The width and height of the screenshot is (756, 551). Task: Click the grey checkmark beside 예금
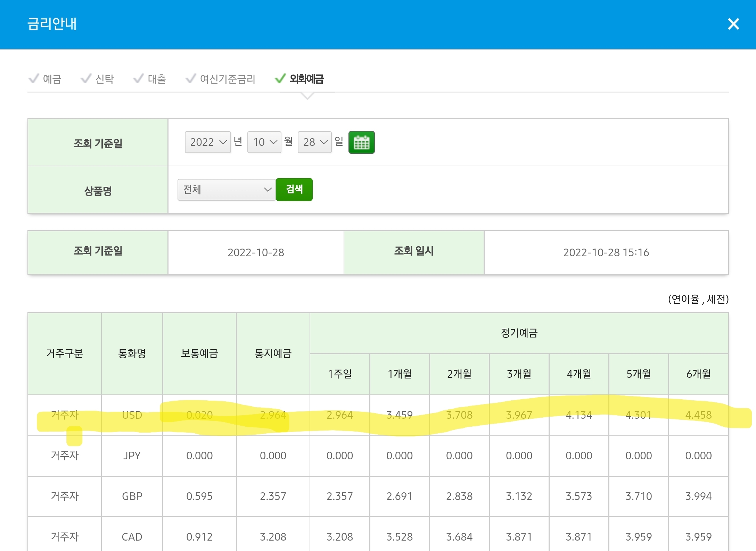tap(34, 78)
